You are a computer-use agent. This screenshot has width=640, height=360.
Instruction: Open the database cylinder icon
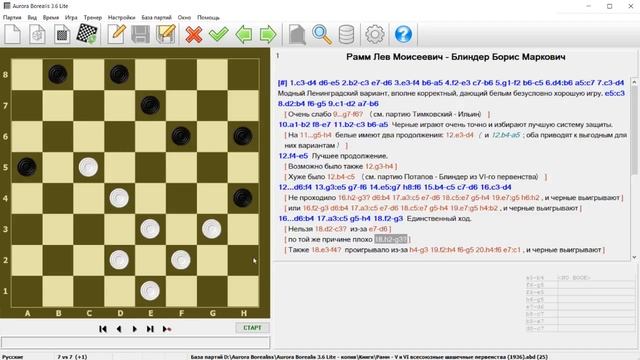[347, 34]
